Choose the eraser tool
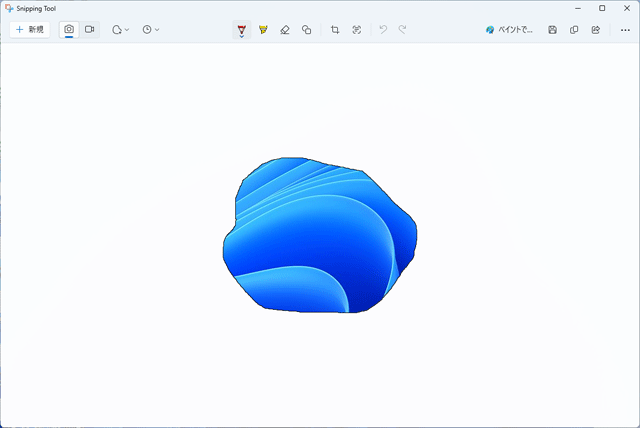This screenshot has height=428, width=640. [x=285, y=30]
